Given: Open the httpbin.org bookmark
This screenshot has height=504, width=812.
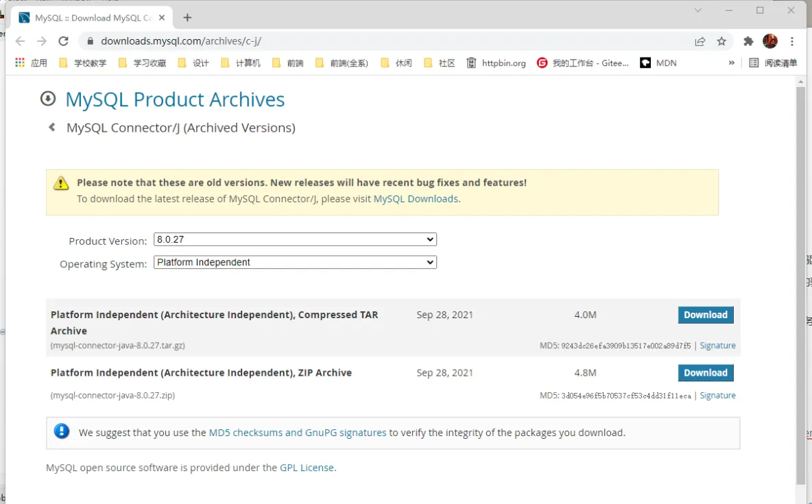Looking at the screenshot, I should (x=496, y=63).
